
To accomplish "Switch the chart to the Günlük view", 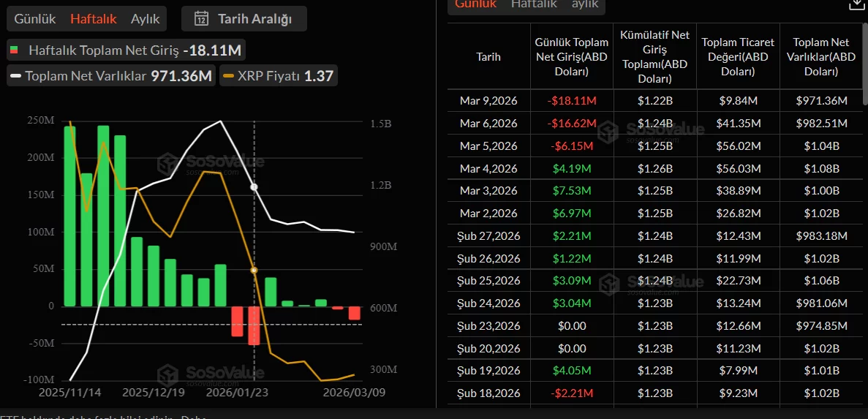I will pyautogui.click(x=35, y=19).
